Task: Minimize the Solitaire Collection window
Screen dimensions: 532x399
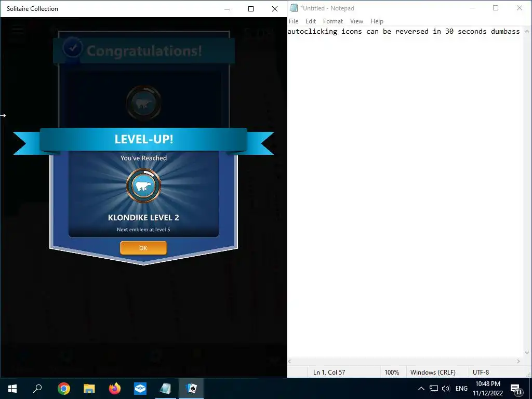Action: pyautogui.click(x=227, y=9)
